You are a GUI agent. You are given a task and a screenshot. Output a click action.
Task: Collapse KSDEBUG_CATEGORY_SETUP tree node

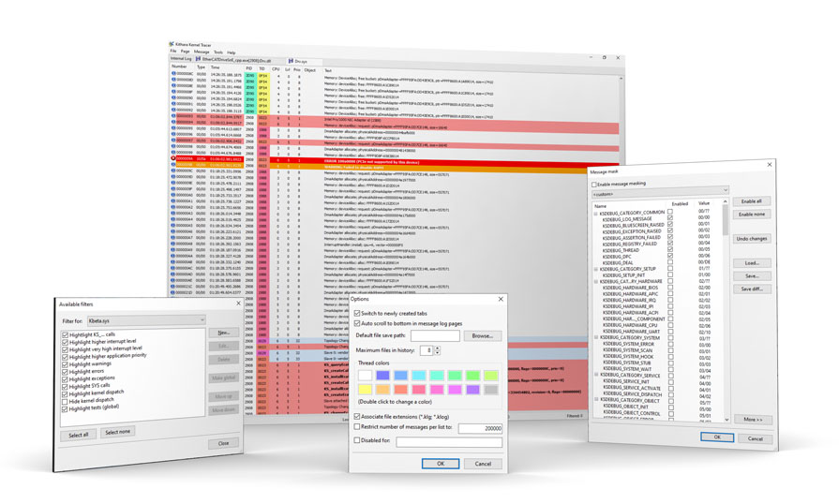click(595, 270)
